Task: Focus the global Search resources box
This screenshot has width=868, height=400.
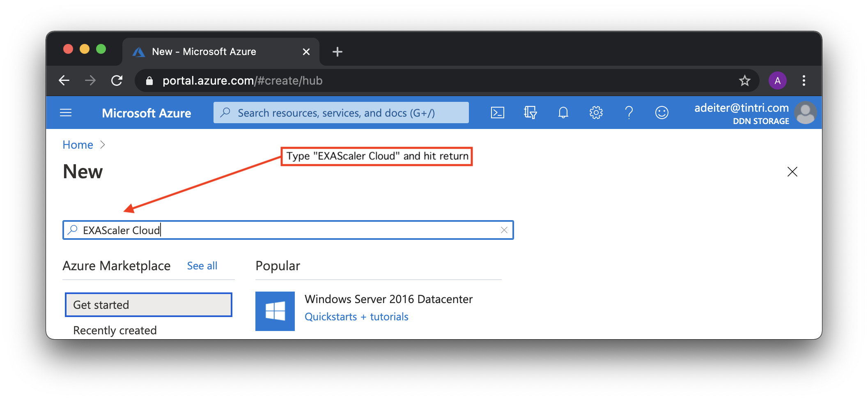Action: coord(341,113)
